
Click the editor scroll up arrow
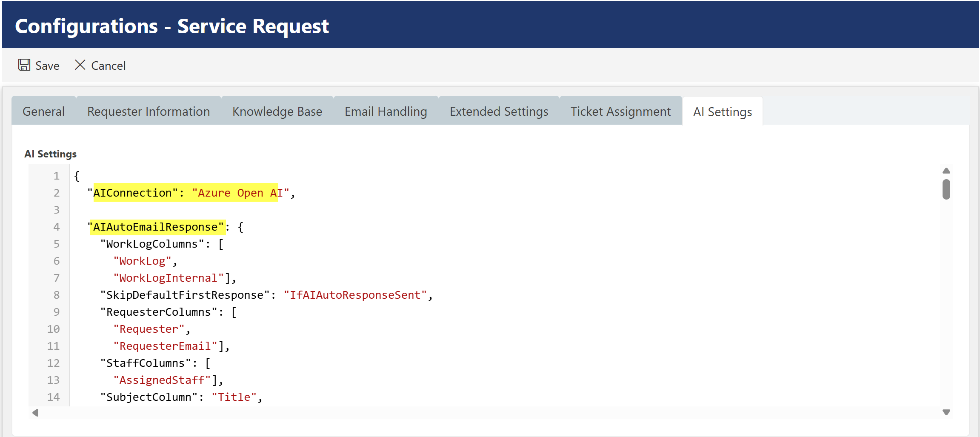click(x=946, y=171)
